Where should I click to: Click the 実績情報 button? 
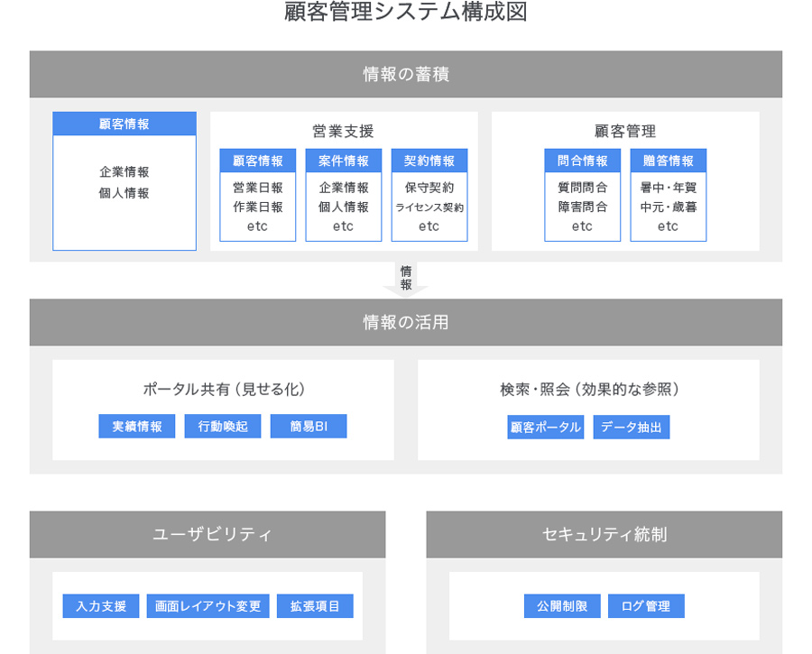click(x=136, y=427)
